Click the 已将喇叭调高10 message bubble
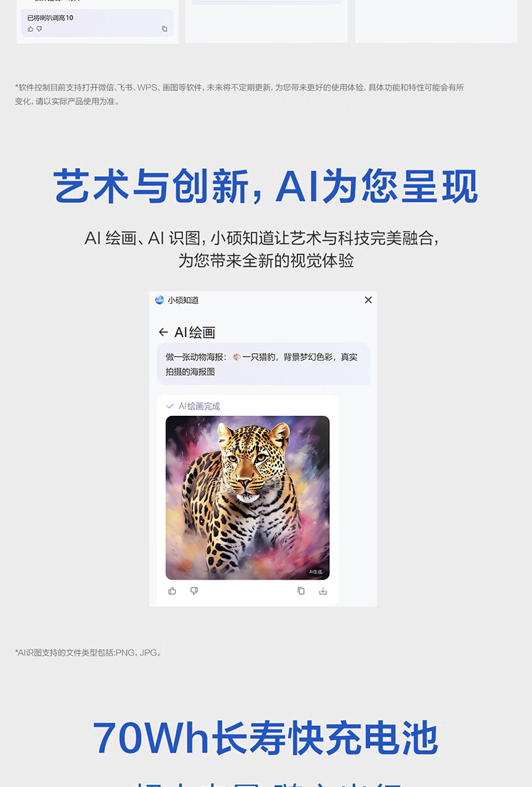This screenshot has width=532, height=787. pyautogui.click(x=97, y=23)
